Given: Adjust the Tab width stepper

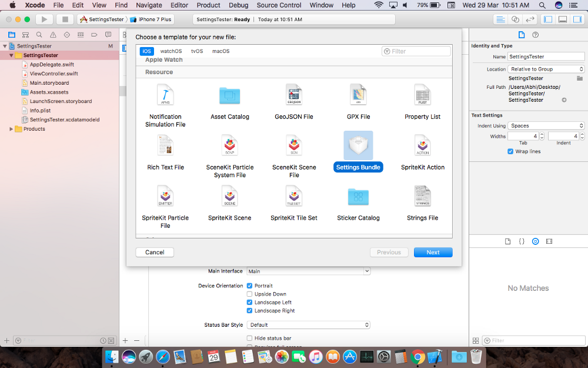Looking at the screenshot, I should [x=542, y=137].
